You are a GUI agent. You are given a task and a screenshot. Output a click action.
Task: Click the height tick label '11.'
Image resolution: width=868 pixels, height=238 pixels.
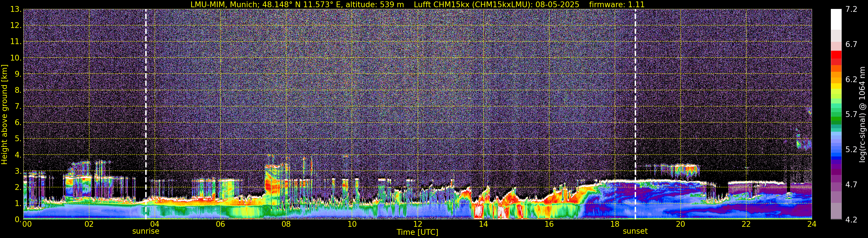(x=16, y=41)
